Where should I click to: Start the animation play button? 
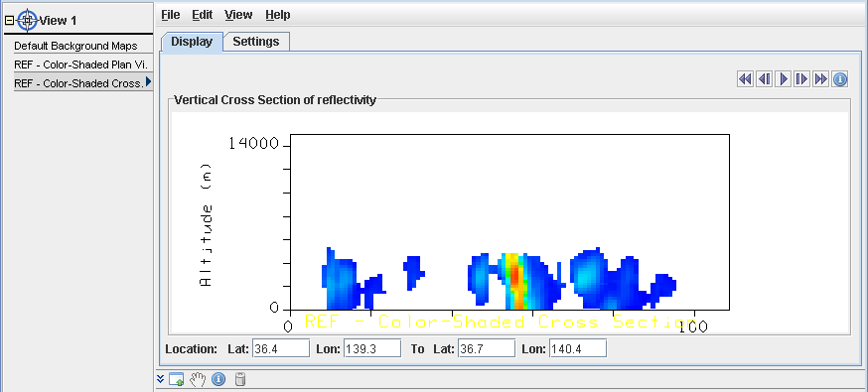pyautogui.click(x=783, y=79)
